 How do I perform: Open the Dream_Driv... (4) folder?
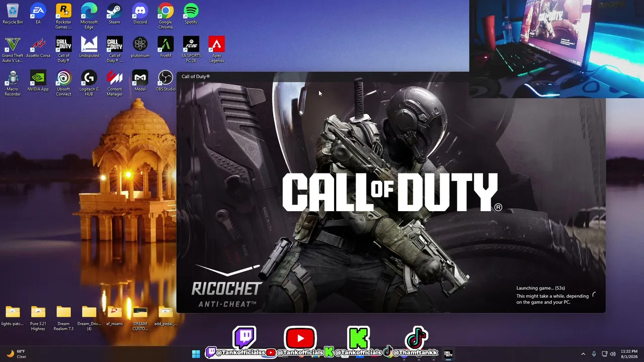coord(89,318)
